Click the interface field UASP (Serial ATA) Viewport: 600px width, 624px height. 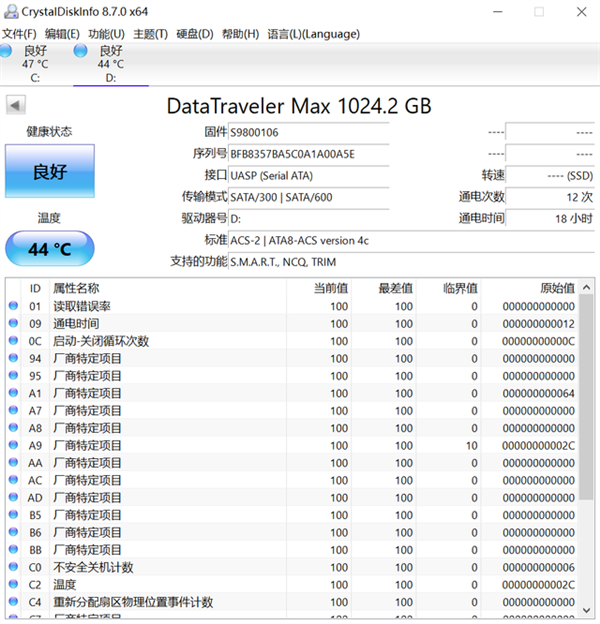309,176
